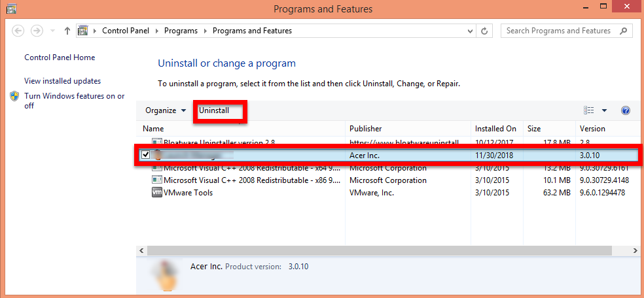
Task: Refresh the Programs and Features list
Action: pos(485,31)
